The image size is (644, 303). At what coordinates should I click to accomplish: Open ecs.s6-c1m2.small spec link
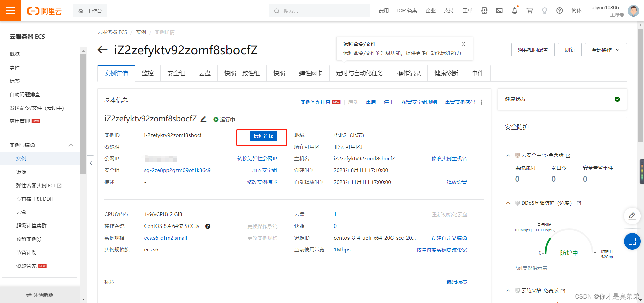166,238
